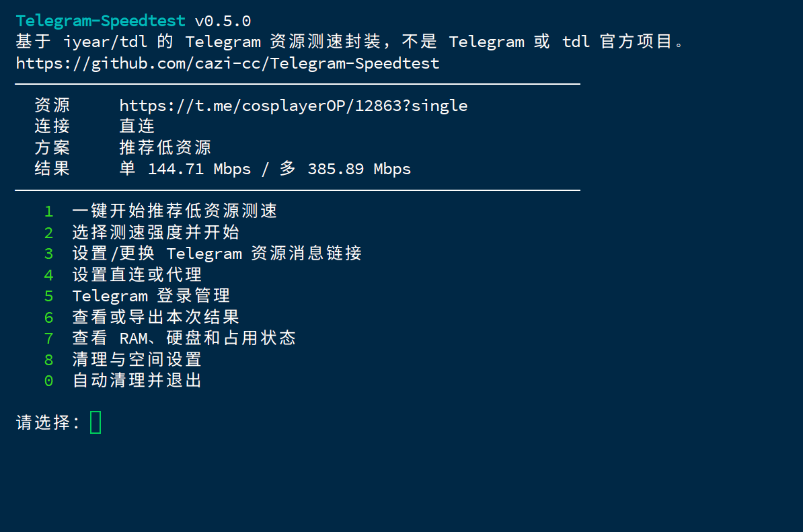This screenshot has width=803, height=532.
Task: Click the 144.71 Mbps single-thread result
Action: coord(199,169)
